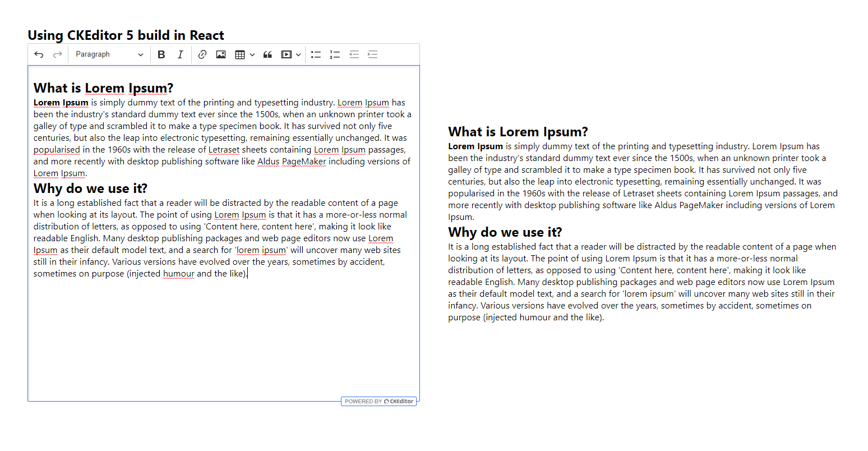Click bold 'Lorem Ipsum' at editor paragraph start
This screenshot has width=868, height=451.
[61, 103]
